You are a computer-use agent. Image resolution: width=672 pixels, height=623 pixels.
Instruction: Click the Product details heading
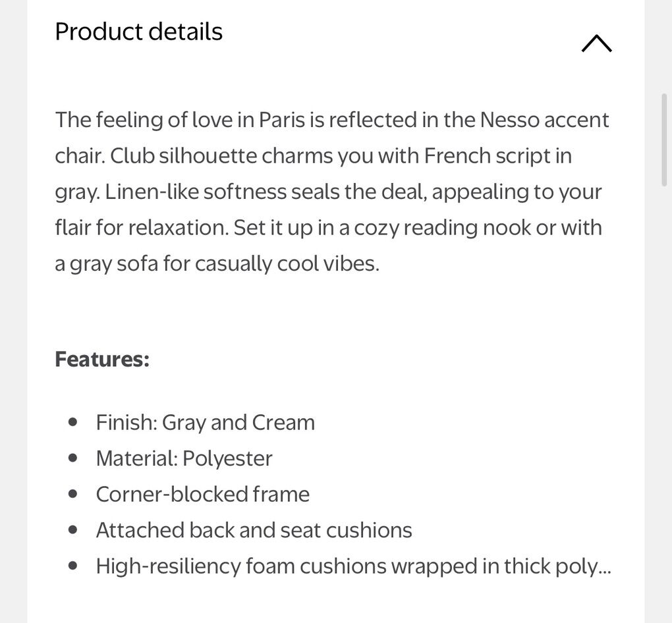pos(138,32)
